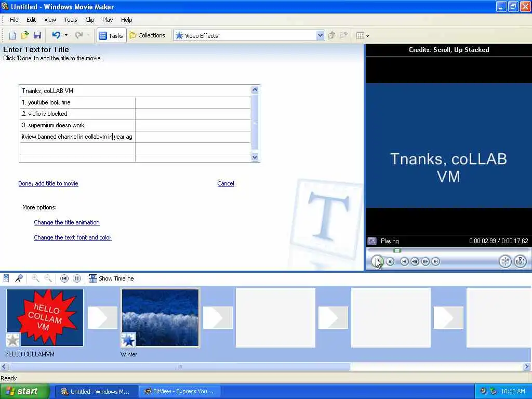Click the Save Project floppy icon

[x=37, y=35]
